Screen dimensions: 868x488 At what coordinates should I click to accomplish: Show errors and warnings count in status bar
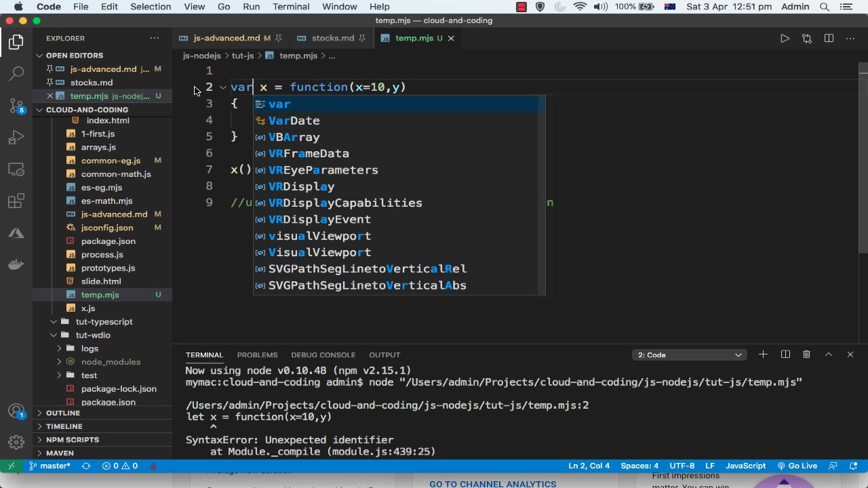point(120,466)
